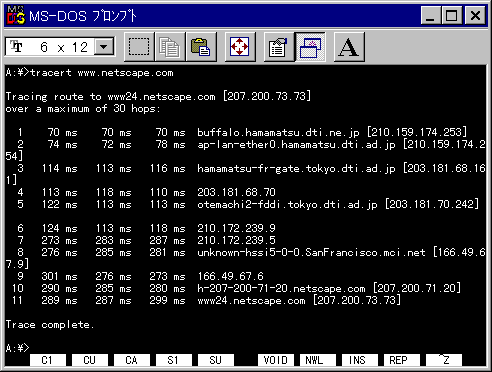
Task: Click the 6 x 12 font size field
Action: [x=60, y=47]
